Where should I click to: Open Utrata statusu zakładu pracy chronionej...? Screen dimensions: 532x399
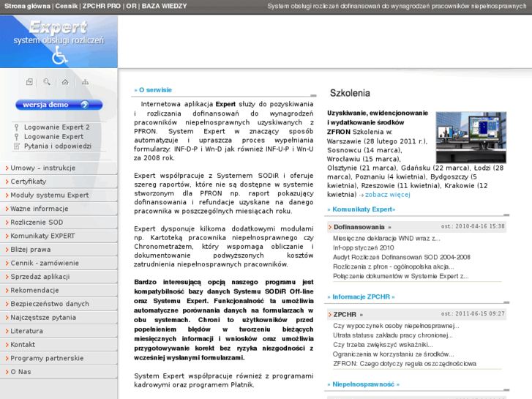pos(392,335)
